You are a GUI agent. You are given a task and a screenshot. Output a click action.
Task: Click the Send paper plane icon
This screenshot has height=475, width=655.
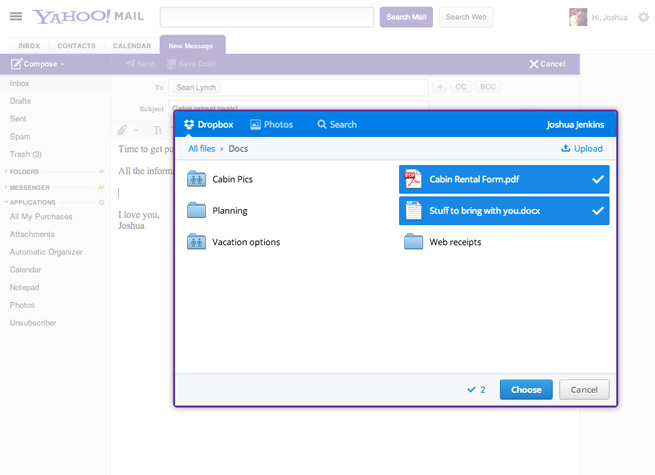click(x=130, y=64)
